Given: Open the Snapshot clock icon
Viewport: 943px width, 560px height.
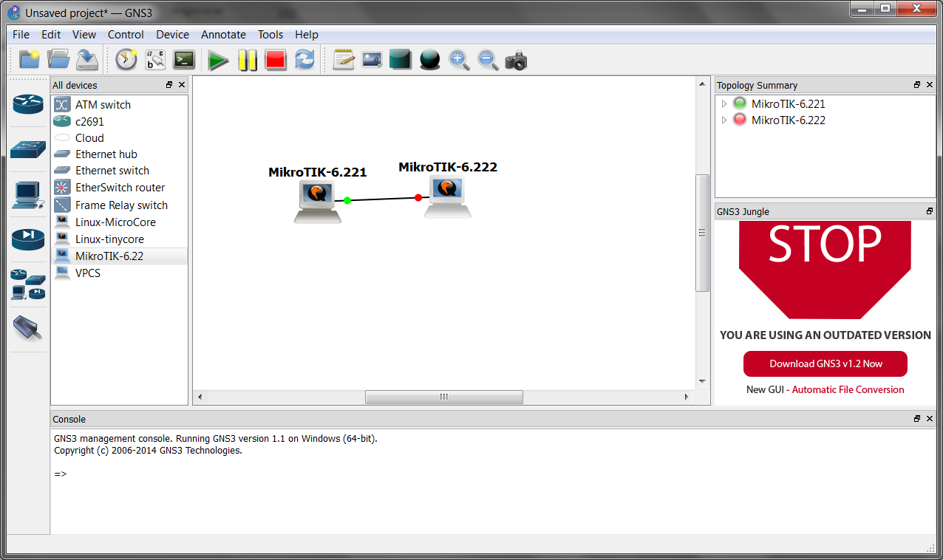Looking at the screenshot, I should [x=126, y=60].
